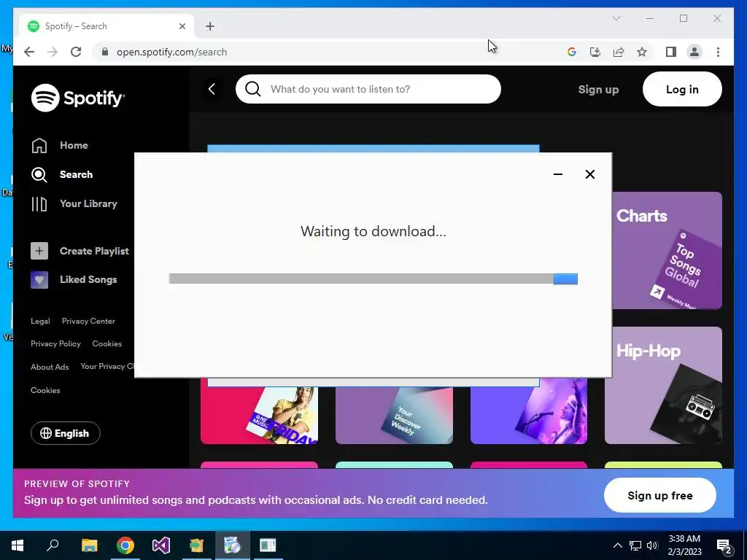
Task: Open the English language selector
Action: [65, 433]
